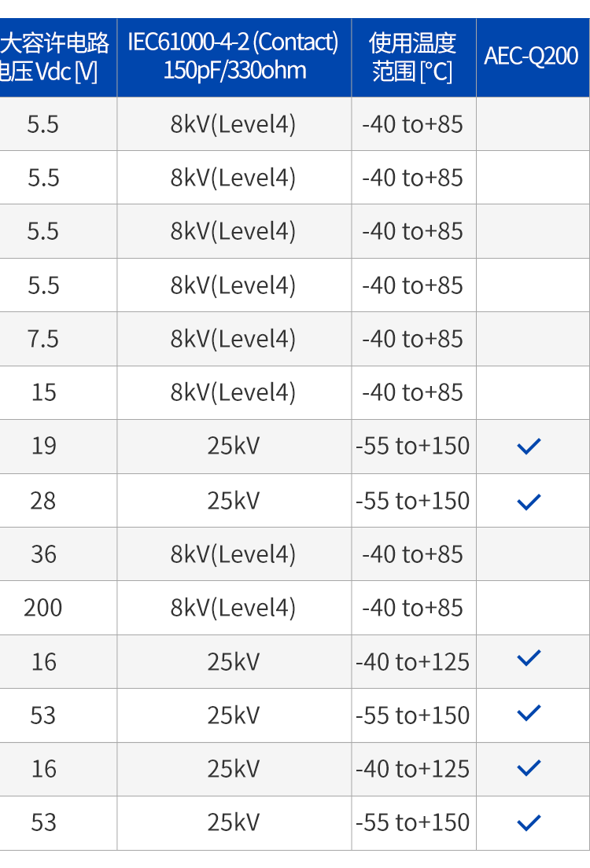Select the checkmark in the first 16 V row
Screen dimensions: 590x868
(x=529, y=658)
